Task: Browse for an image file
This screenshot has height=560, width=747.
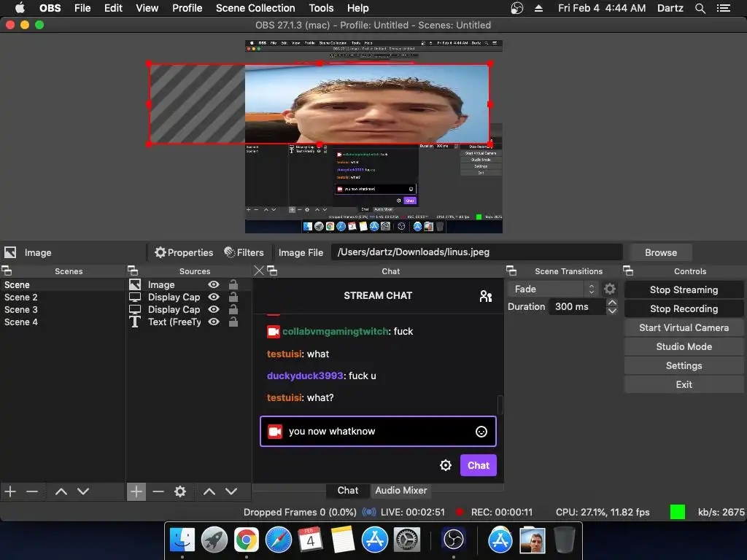Action: point(660,252)
